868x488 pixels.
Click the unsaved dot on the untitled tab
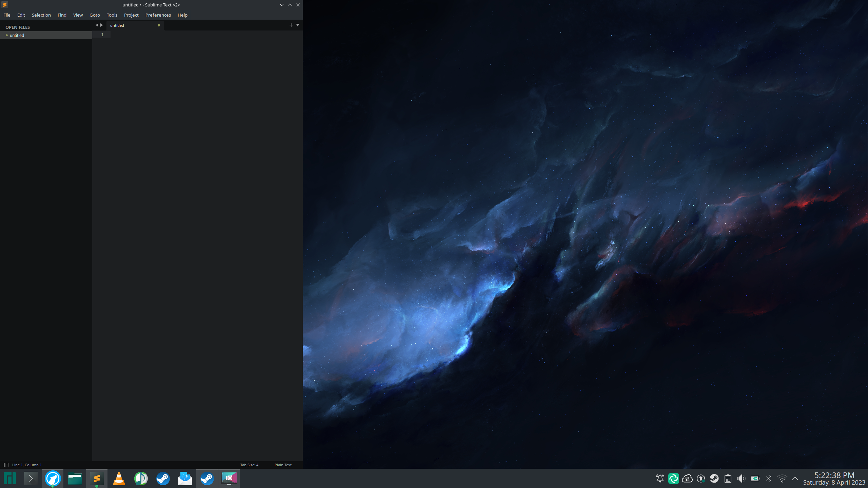pos(159,25)
